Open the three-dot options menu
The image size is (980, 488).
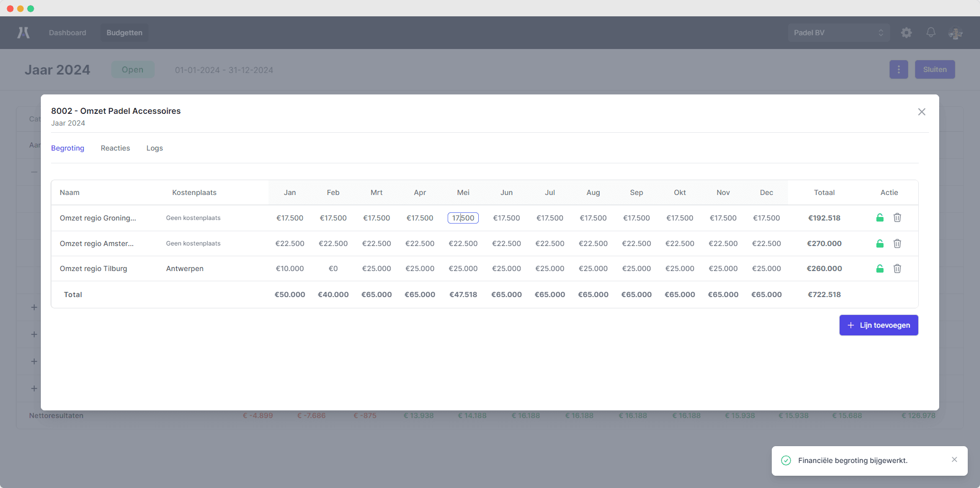click(x=898, y=69)
